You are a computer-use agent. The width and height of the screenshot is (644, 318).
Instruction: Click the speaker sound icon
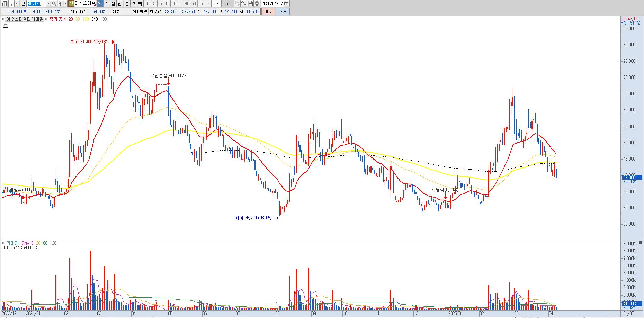pos(61,3)
